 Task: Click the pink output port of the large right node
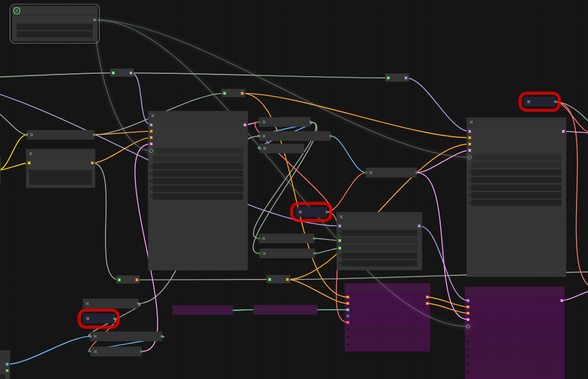(563, 132)
